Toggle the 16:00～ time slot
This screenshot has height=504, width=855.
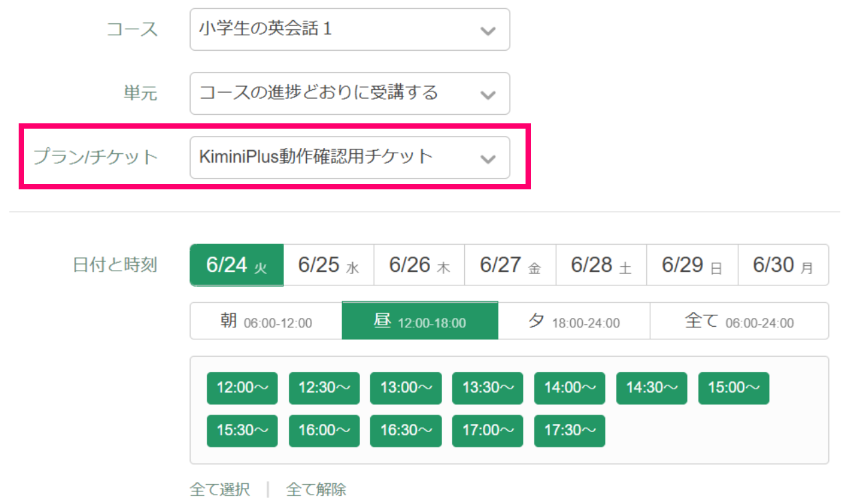point(324,431)
